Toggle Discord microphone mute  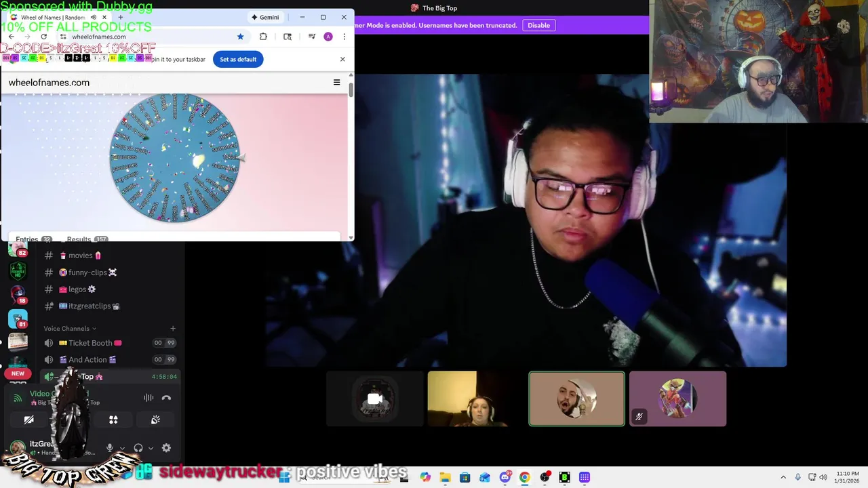110,448
